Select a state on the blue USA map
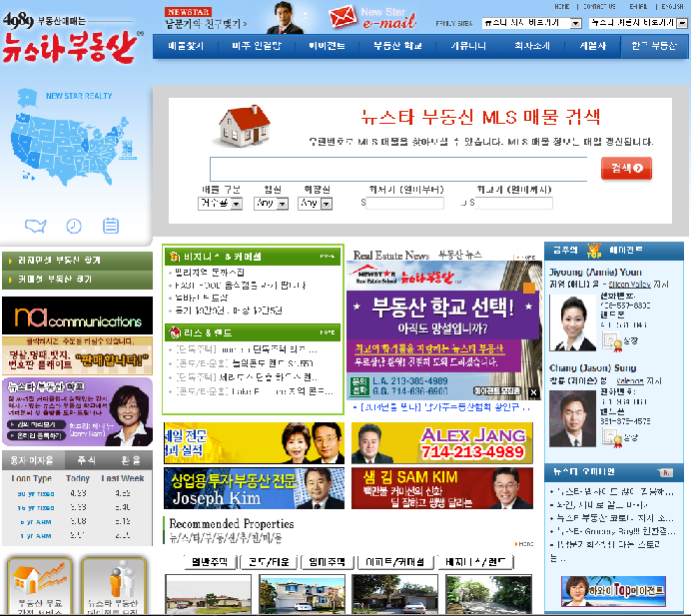Viewport: 691px width, 616px height. (66, 148)
